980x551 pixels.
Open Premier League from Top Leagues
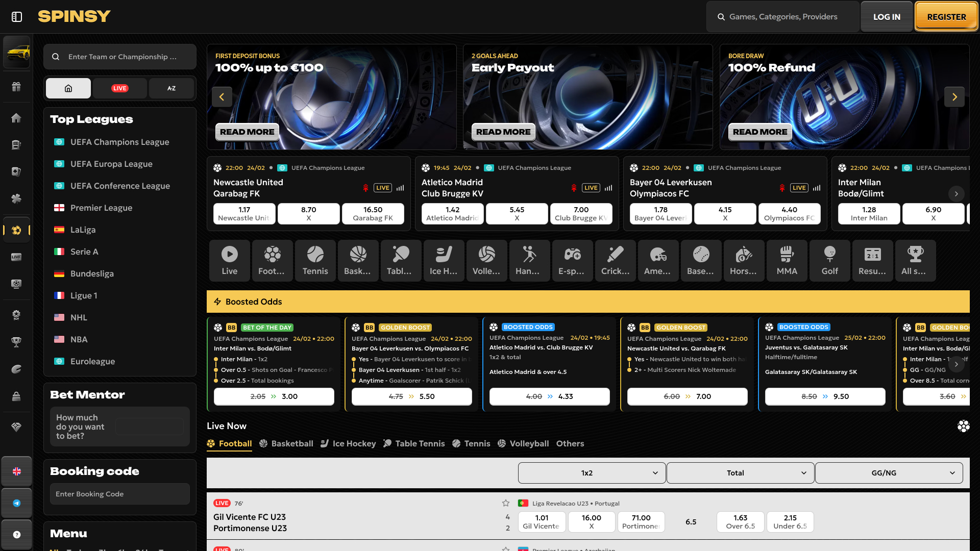point(102,208)
